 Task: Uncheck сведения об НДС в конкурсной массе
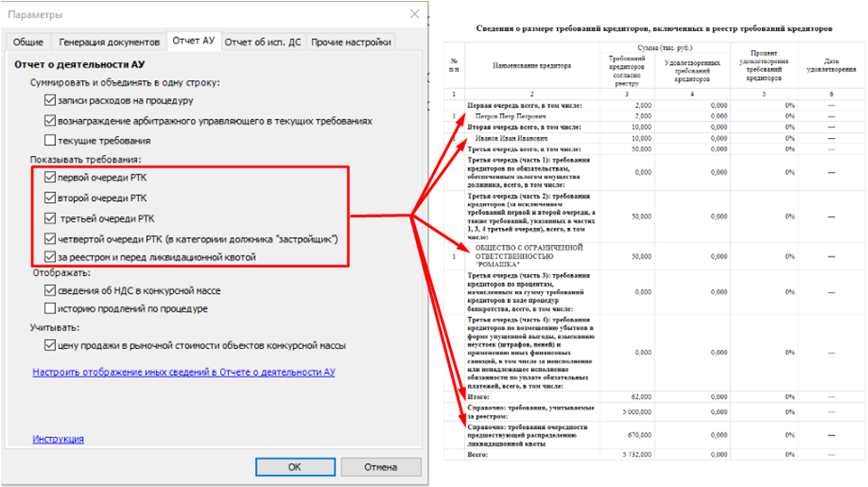tap(50, 290)
